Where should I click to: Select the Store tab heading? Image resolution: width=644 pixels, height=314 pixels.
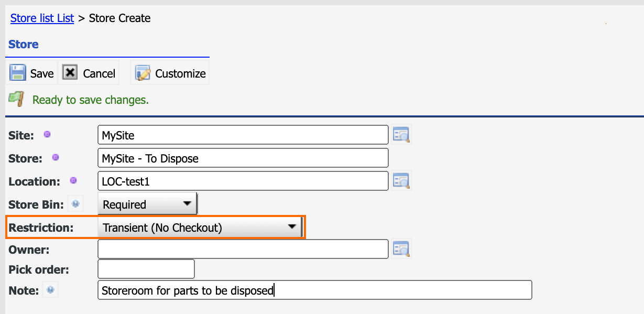point(24,45)
